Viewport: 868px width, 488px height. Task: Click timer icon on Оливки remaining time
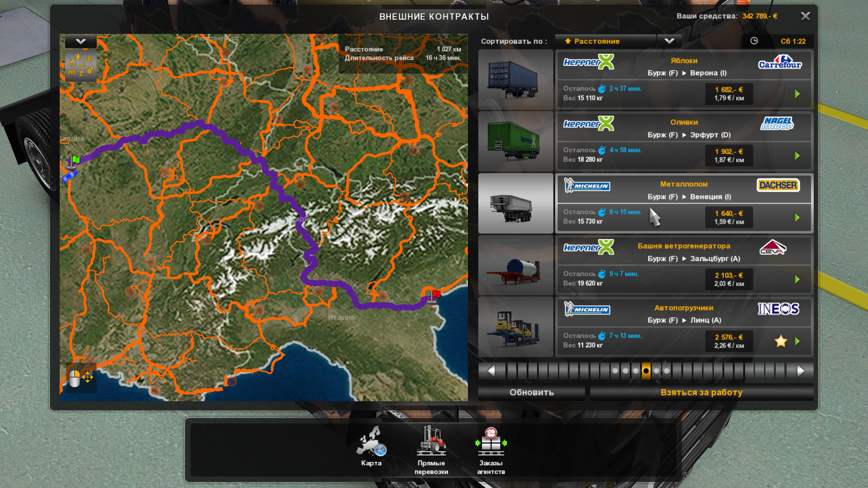[602, 150]
